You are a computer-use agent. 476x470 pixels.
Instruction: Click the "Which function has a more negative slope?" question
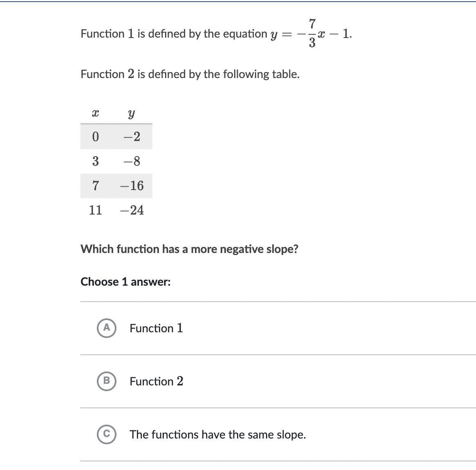click(x=189, y=249)
